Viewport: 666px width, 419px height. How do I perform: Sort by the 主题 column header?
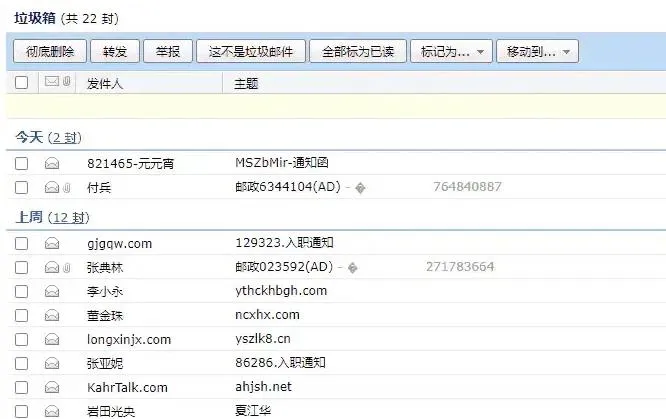coord(246,84)
